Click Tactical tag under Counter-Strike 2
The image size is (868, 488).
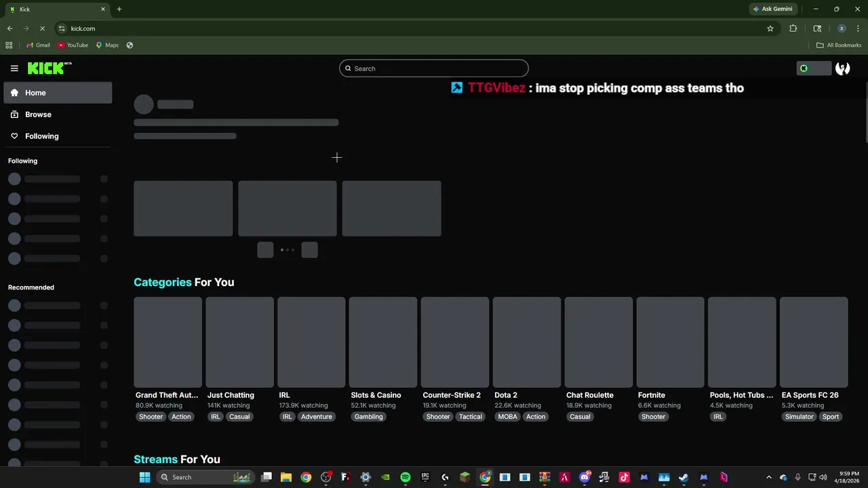(471, 417)
